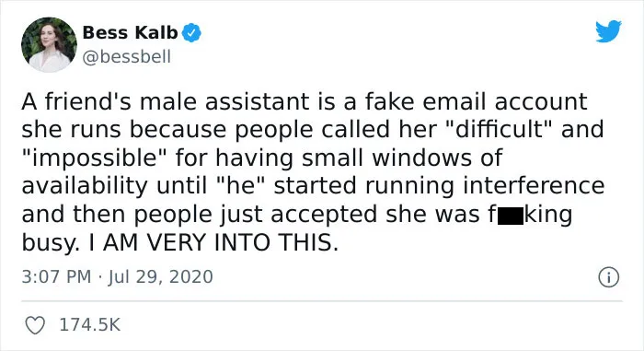
Task: Click the black censor box in tweet
Action: coord(511,216)
